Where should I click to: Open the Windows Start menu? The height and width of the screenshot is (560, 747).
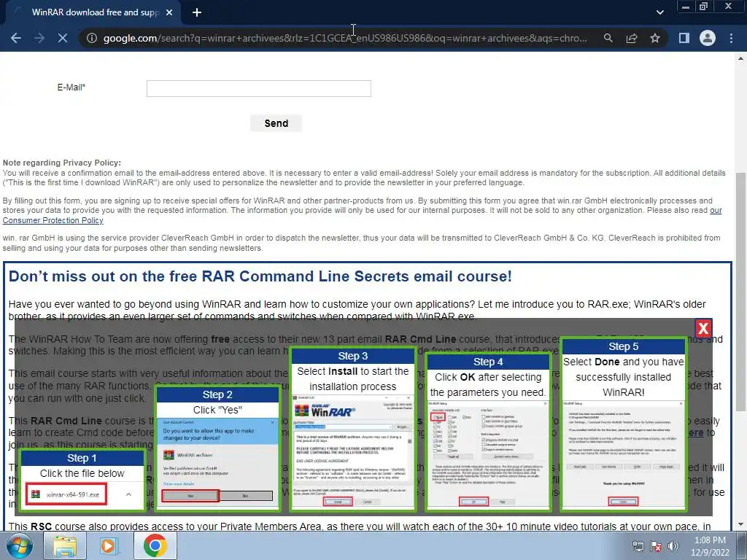point(20,545)
